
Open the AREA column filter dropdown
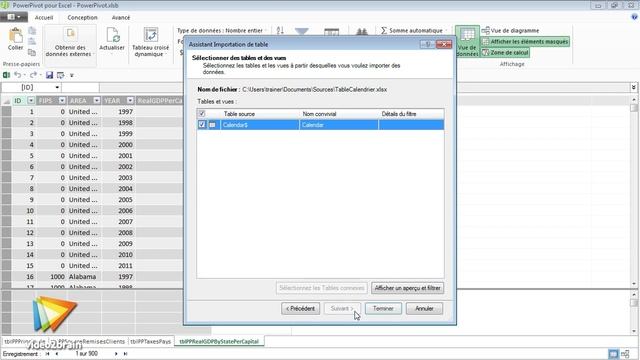(x=97, y=100)
